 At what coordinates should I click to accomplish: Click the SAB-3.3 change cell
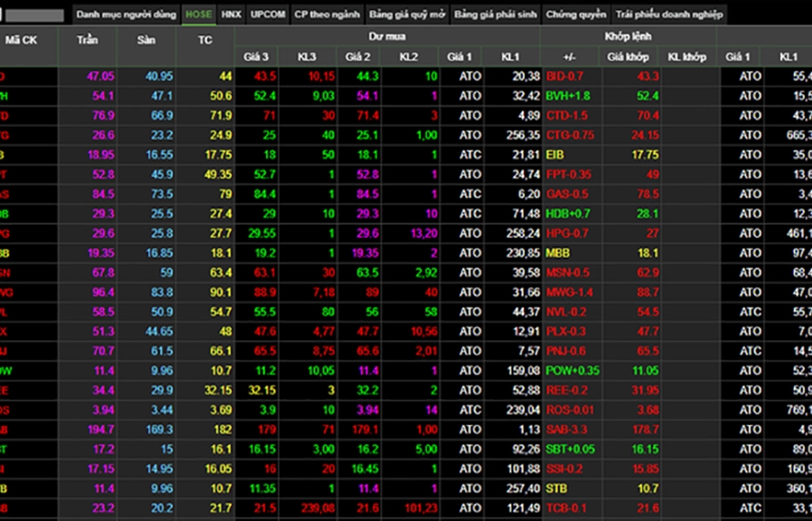[x=567, y=429]
